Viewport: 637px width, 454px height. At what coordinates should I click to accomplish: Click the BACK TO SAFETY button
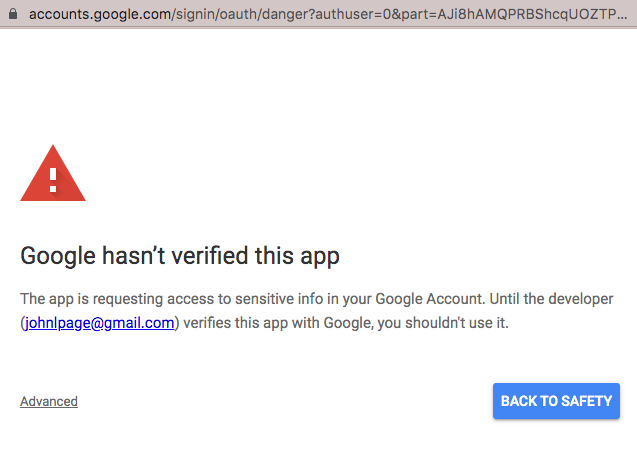click(556, 401)
